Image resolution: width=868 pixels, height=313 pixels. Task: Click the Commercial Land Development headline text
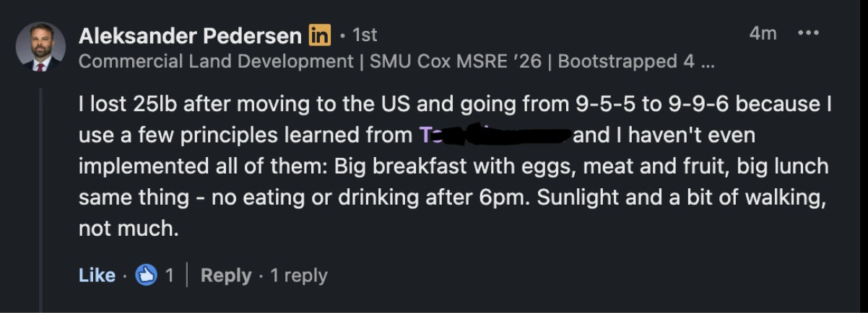216,62
